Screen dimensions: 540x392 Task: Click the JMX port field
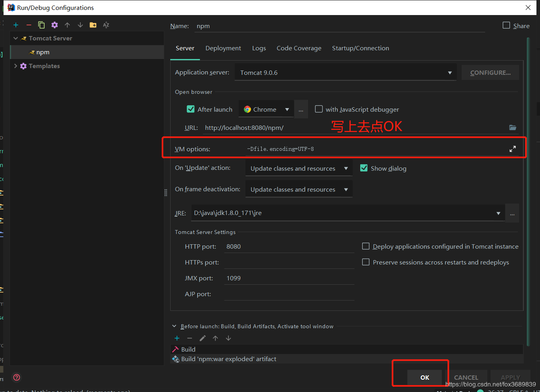[x=289, y=278]
